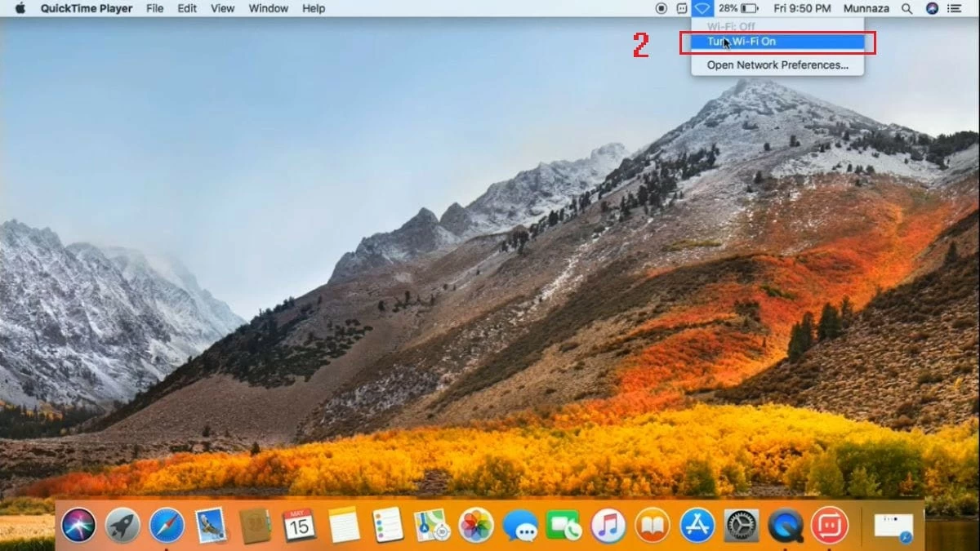
Task: Choose Open Network Preferences
Action: [x=777, y=64]
